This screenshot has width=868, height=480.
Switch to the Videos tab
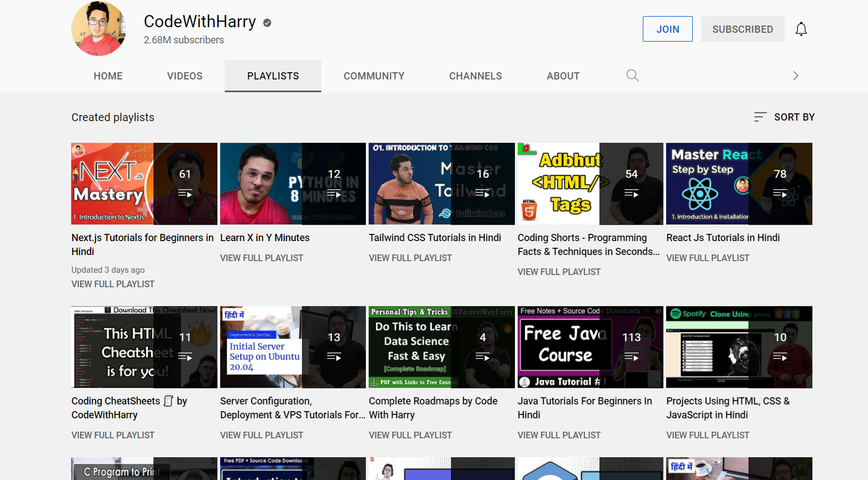point(185,76)
